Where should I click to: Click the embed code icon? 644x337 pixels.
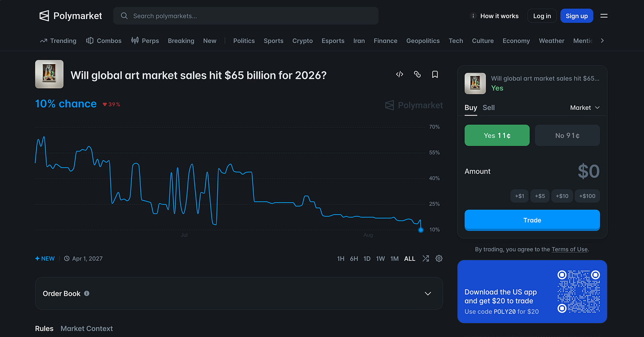pos(399,74)
